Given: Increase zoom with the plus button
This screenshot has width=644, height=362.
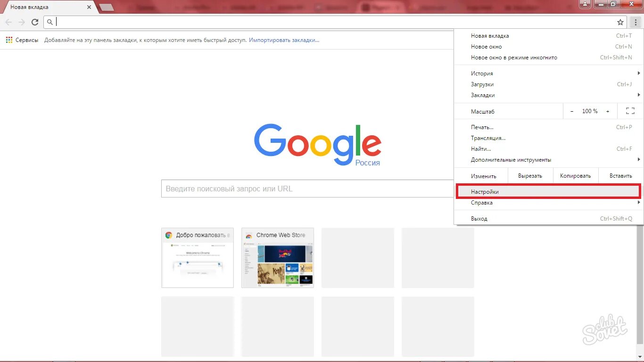Looking at the screenshot, I should pos(608,111).
